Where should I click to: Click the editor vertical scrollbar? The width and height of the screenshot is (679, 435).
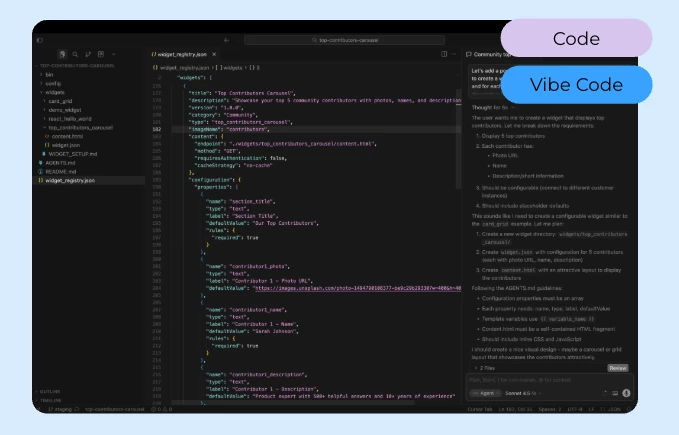[458, 139]
